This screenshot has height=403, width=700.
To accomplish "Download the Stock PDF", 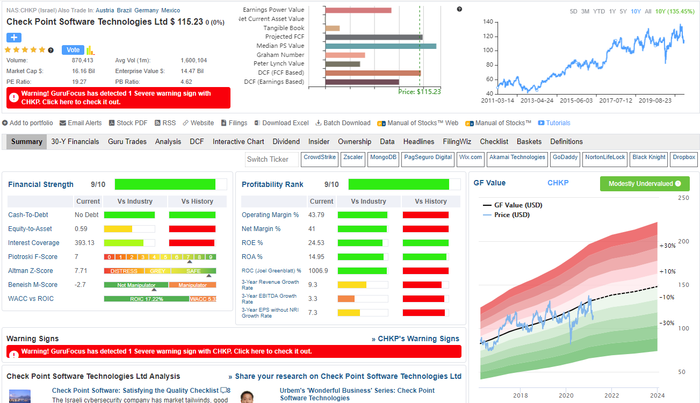I will point(128,123).
